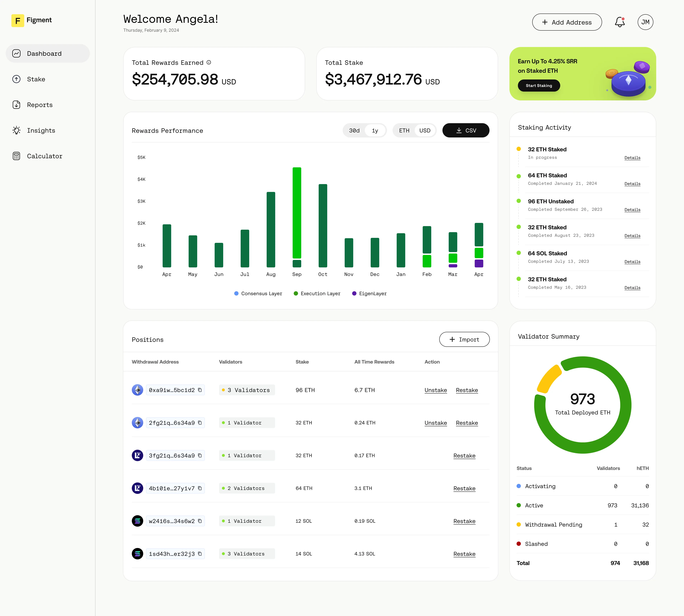Open the Calculator via its sidebar icon
Viewport: 684px width, 616px height.
coord(17,156)
